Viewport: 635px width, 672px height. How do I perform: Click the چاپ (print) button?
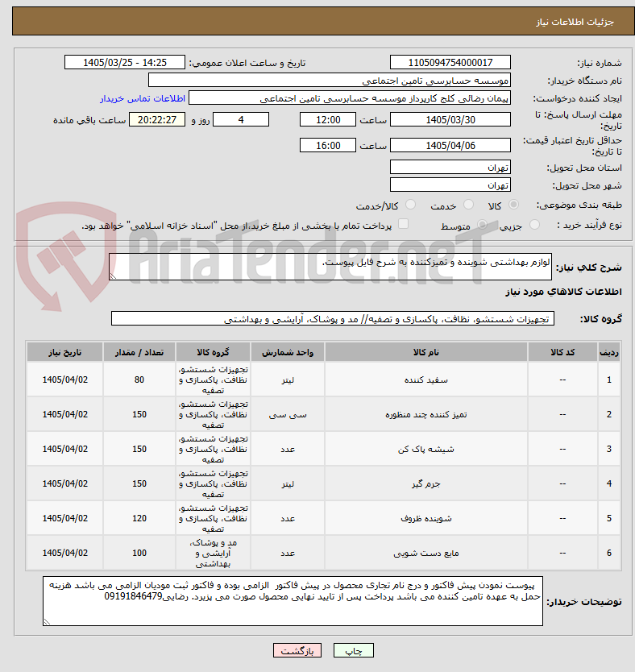click(x=354, y=650)
